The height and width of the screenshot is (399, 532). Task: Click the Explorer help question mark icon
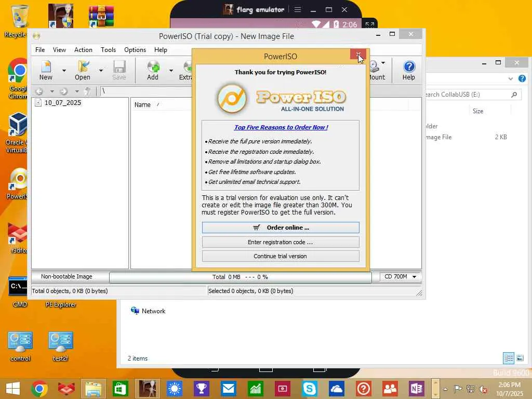522,79
